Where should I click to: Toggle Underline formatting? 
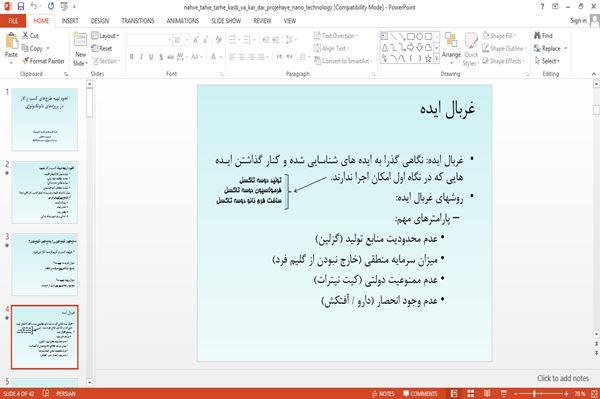point(151,57)
